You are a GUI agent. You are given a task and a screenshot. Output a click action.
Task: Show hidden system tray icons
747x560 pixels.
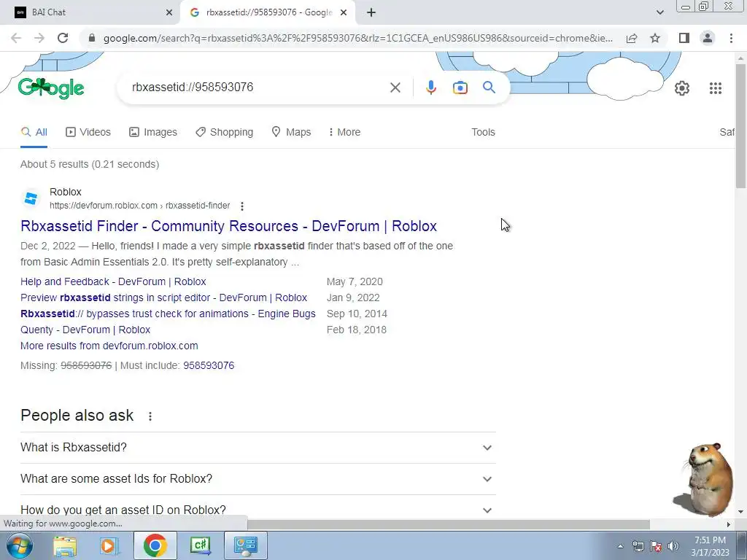620,546
